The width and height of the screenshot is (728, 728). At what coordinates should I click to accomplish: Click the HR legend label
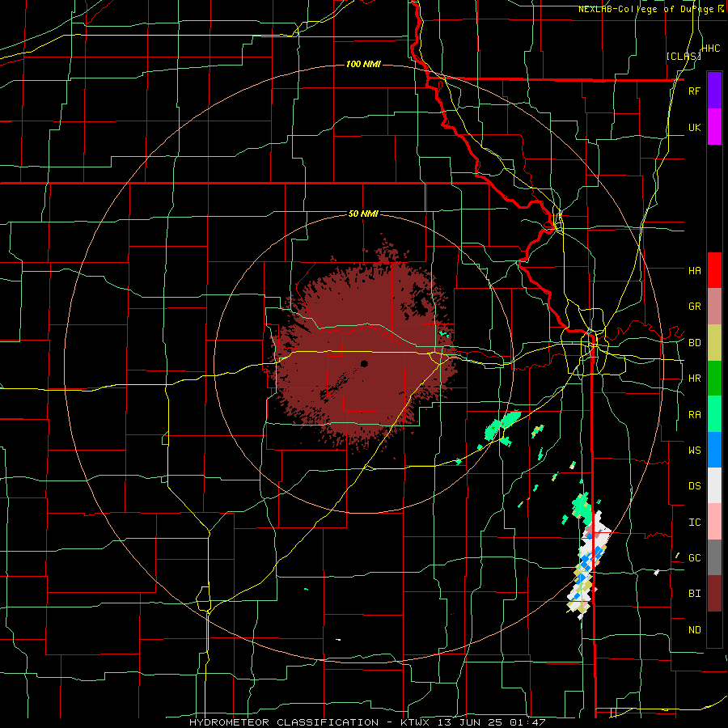(x=694, y=379)
